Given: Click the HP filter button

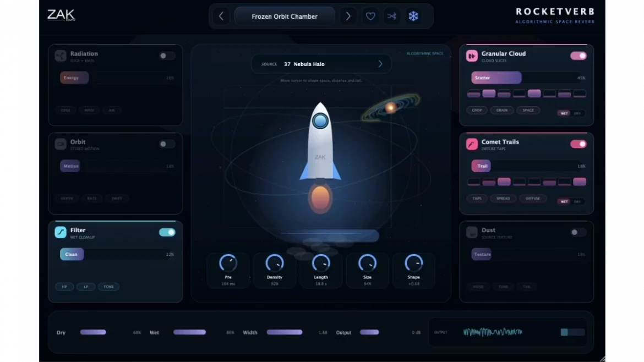Looking at the screenshot, I should click(64, 287).
